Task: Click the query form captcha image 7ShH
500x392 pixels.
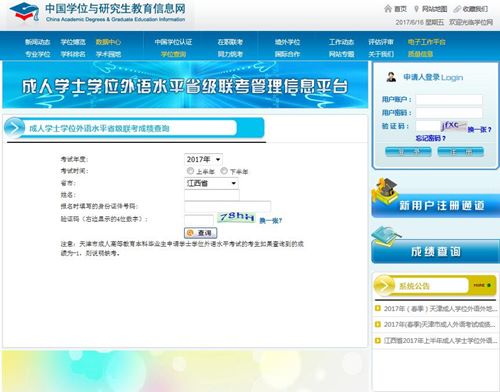Action: pyautogui.click(x=237, y=217)
